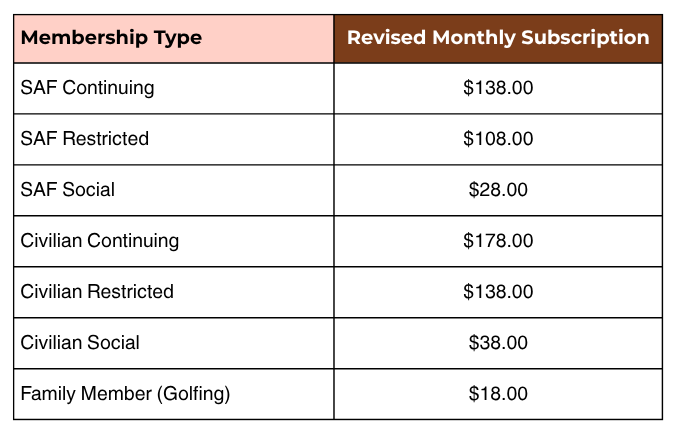Select the SAF Continuing cell
Viewport: 675px width, 434px height.
(x=173, y=88)
